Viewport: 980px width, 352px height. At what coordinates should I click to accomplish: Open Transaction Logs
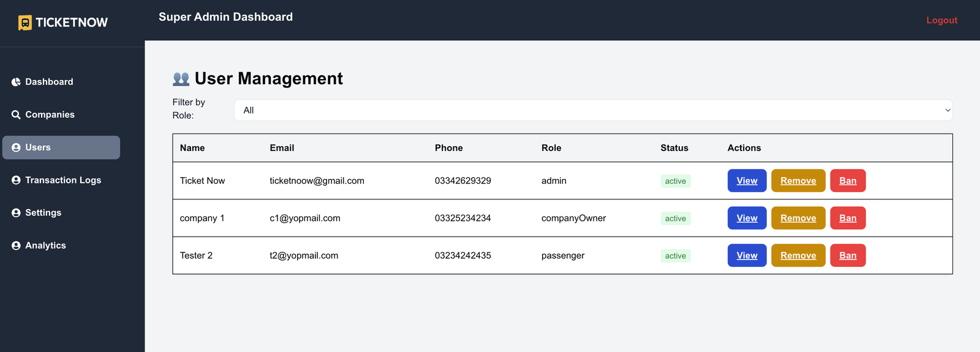pos(61,180)
